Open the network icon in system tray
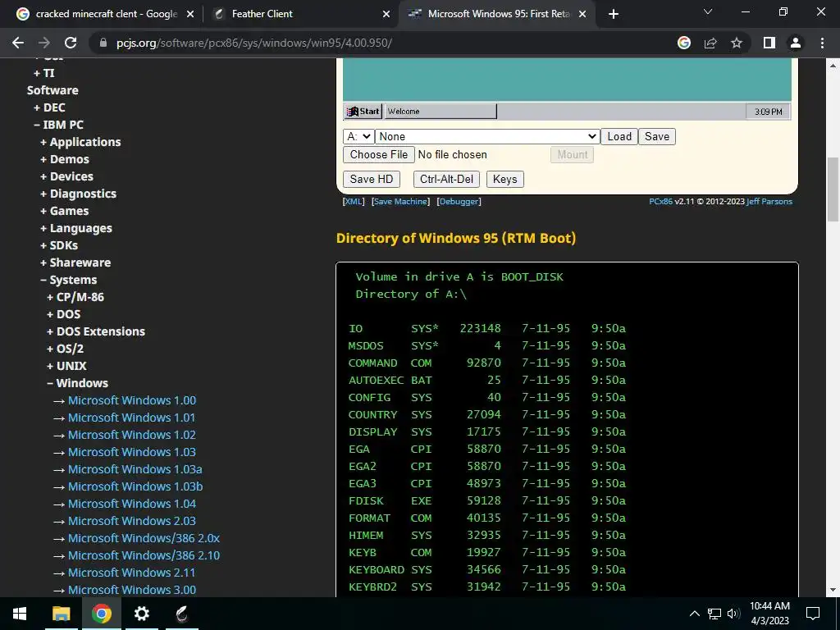 714,614
